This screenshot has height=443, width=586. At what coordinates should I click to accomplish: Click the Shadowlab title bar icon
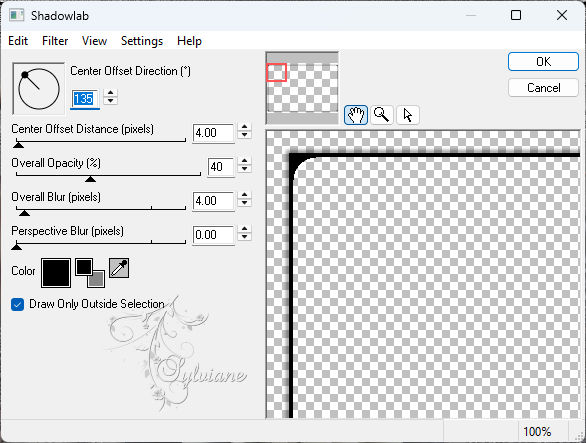[17, 15]
